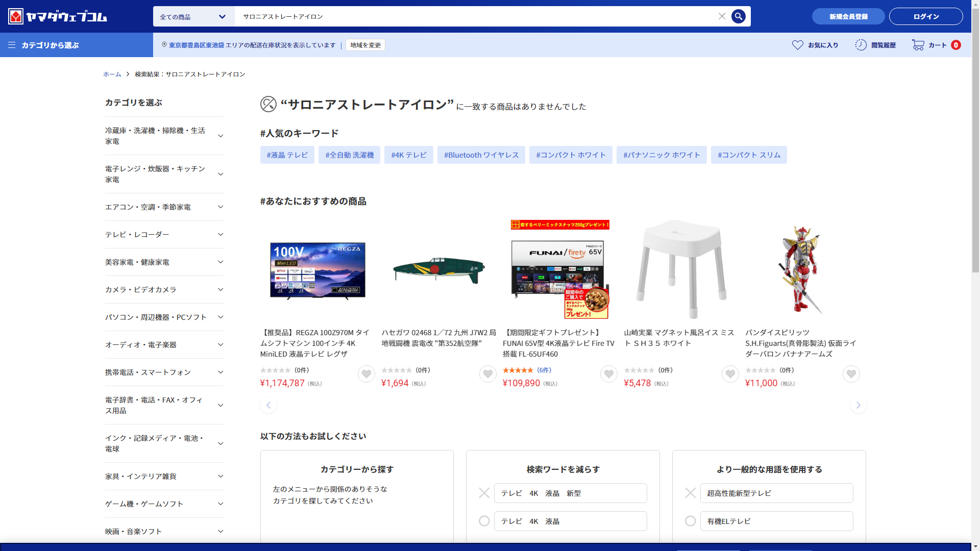Click the magnifier search button

738,16
